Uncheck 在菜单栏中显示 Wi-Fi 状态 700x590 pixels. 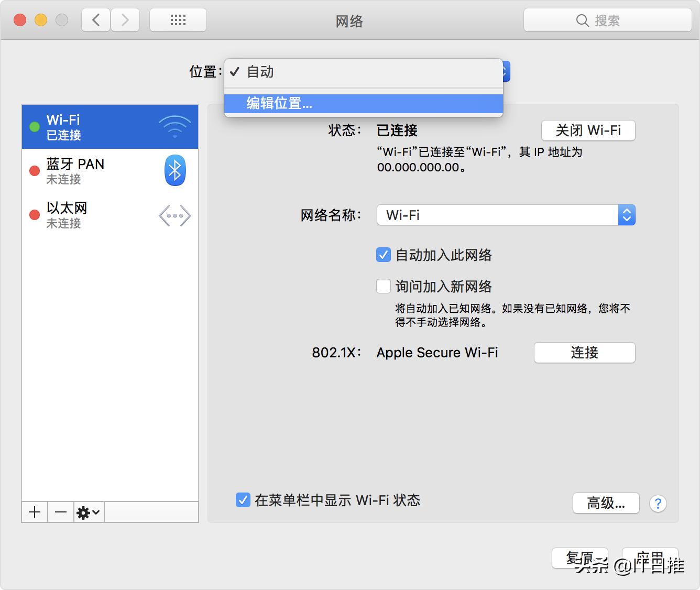(x=242, y=500)
